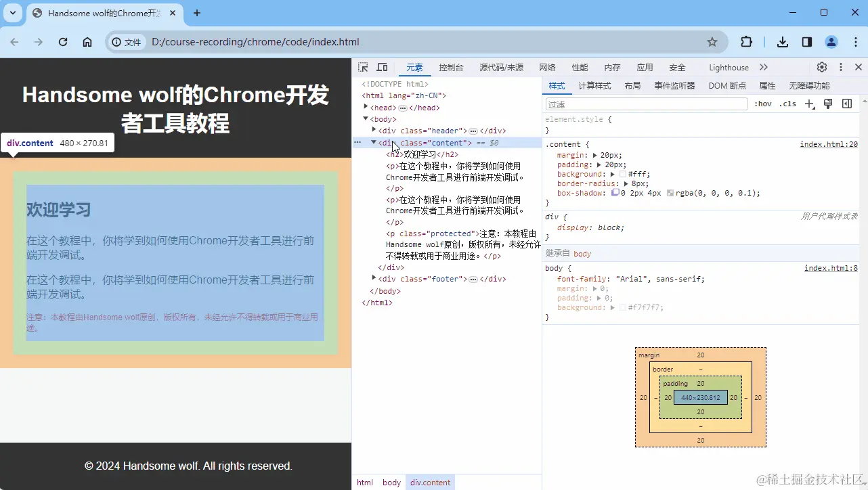868x490 pixels.
Task: Select div.content in the breadcrumb bar
Action: click(430, 482)
